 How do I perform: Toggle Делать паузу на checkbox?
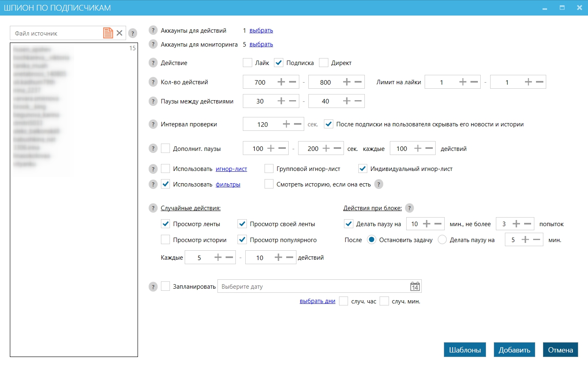click(x=348, y=224)
